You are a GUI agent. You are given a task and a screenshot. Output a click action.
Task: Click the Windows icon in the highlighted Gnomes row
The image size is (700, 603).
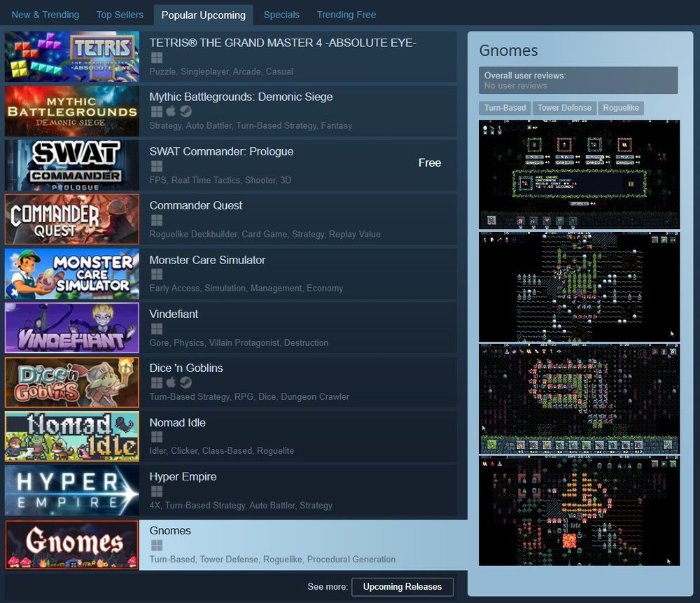(x=157, y=546)
